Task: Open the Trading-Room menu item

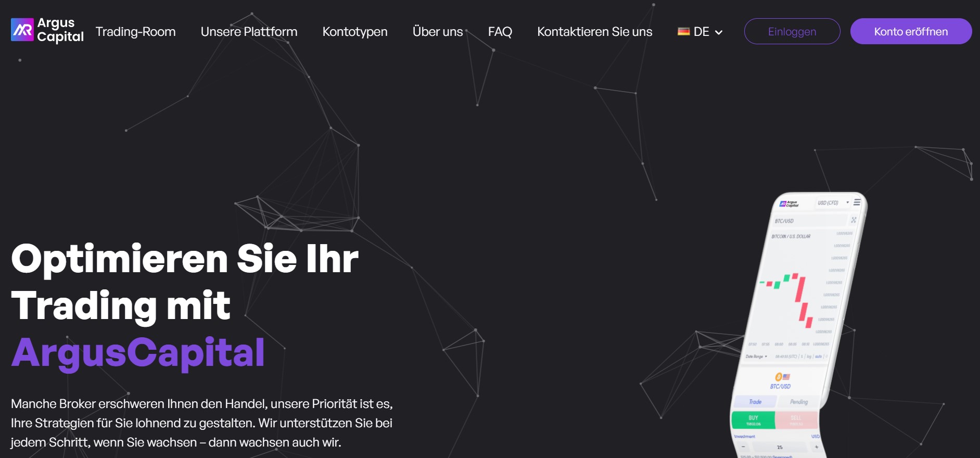Action: tap(135, 32)
